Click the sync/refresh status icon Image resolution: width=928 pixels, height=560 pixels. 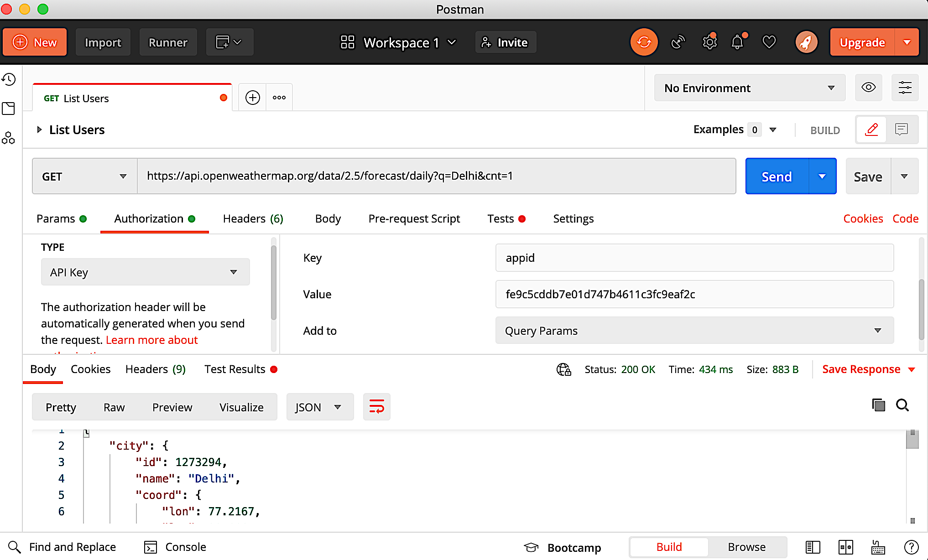click(x=644, y=42)
